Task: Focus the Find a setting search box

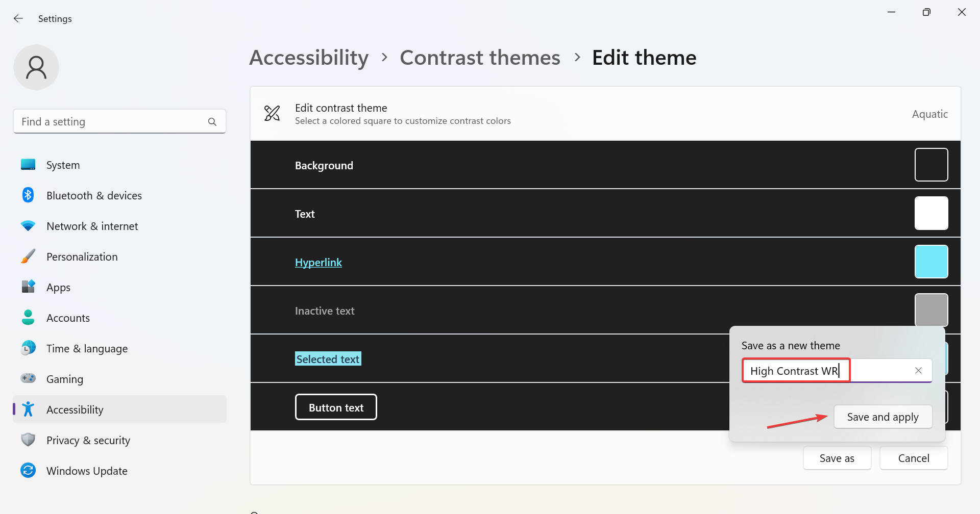Action: point(119,121)
